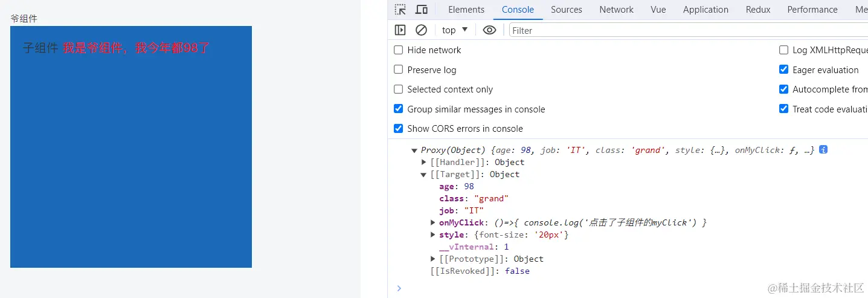Uncheck Treat code evaluation checkbox
Image resolution: width=868 pixels, height=298 pixels.
(783, 109)
